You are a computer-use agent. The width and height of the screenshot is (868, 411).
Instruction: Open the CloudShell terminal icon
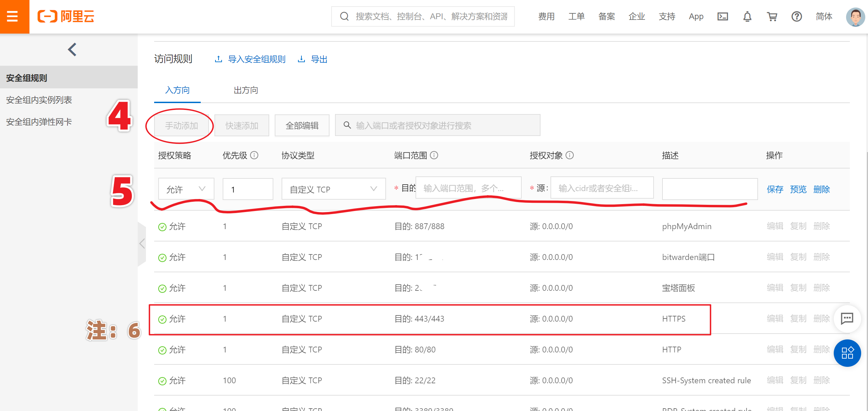(x=722, y=16)
